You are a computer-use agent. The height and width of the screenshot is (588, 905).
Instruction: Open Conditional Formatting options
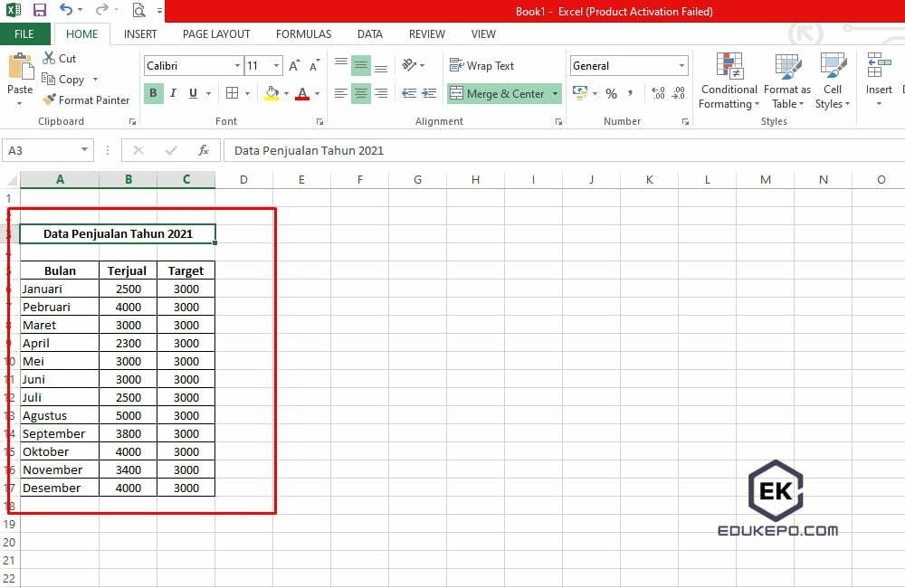(728, 81)
